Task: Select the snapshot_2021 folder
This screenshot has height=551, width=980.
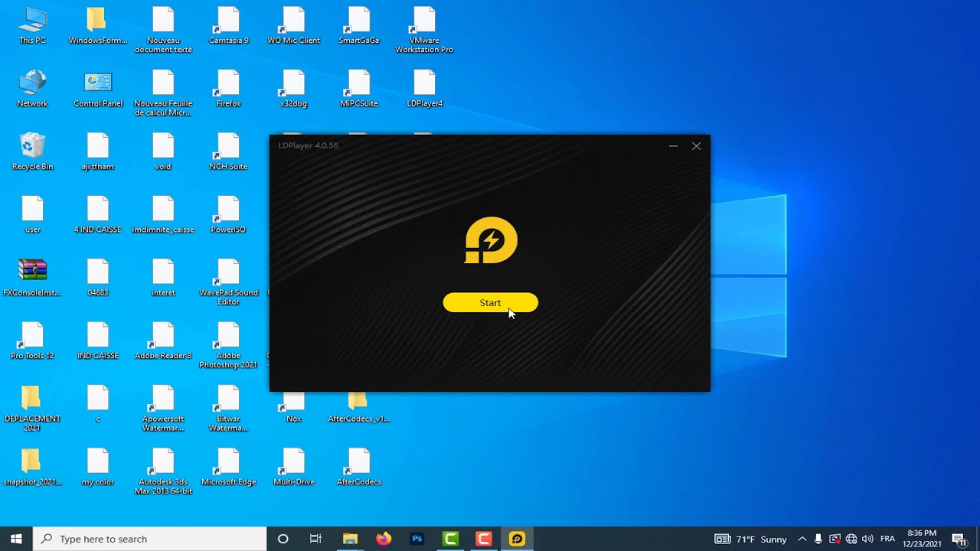Action: pos(32,468)
